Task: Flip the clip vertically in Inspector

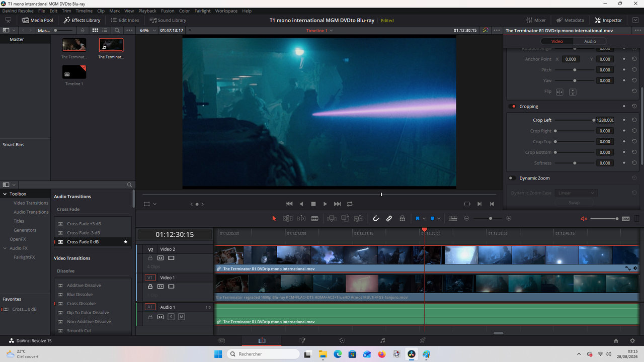Action: coord(573,92)
